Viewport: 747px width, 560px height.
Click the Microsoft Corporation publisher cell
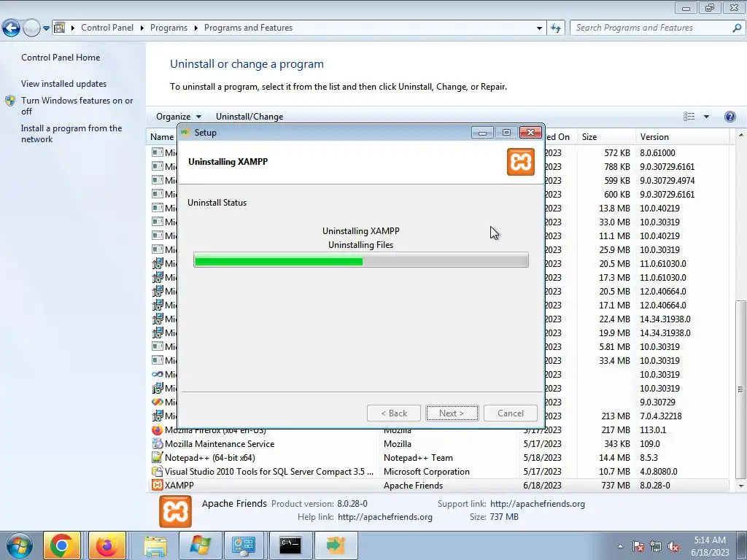tap(426, 472)
